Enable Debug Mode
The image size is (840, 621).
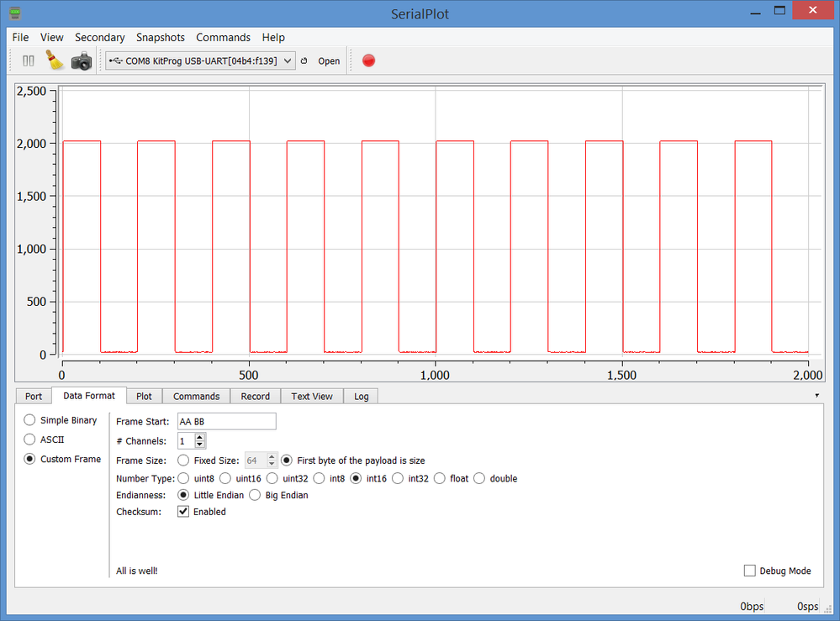749,571
